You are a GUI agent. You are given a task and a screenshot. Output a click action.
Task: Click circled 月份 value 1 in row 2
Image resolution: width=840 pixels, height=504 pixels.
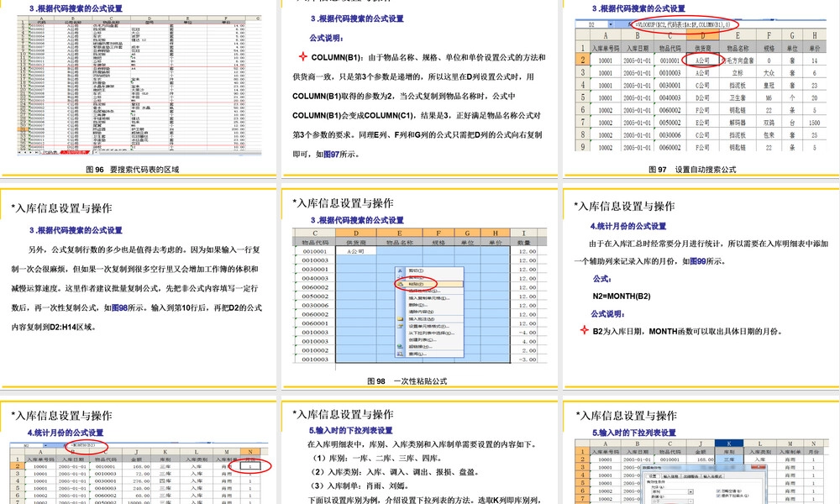point(250,466)
